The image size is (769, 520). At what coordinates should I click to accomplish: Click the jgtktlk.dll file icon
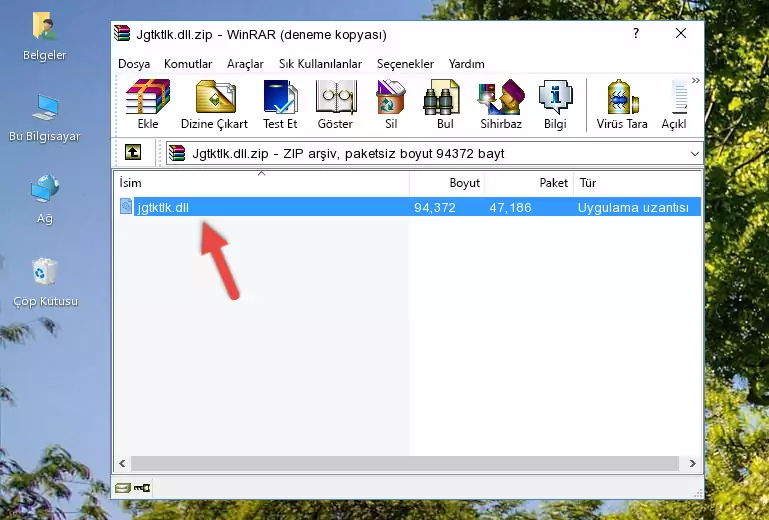pyautogui.click(x=126, y=207)
